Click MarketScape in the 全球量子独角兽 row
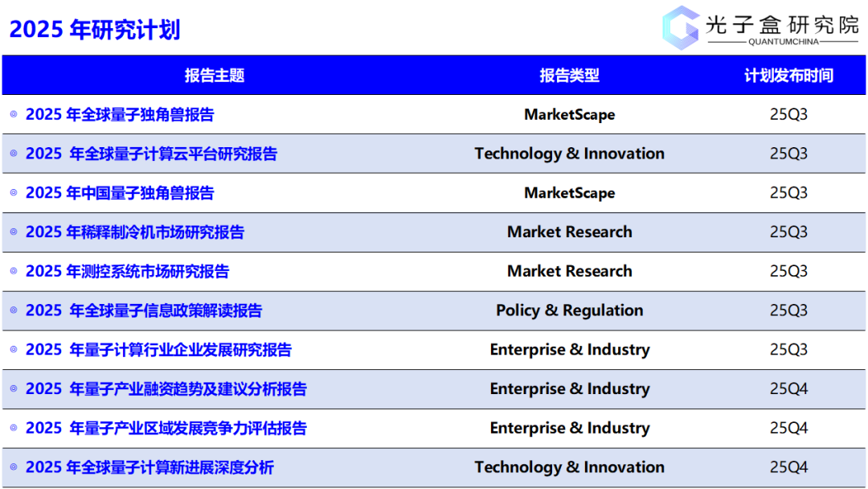868x489 pixels. 570,115
